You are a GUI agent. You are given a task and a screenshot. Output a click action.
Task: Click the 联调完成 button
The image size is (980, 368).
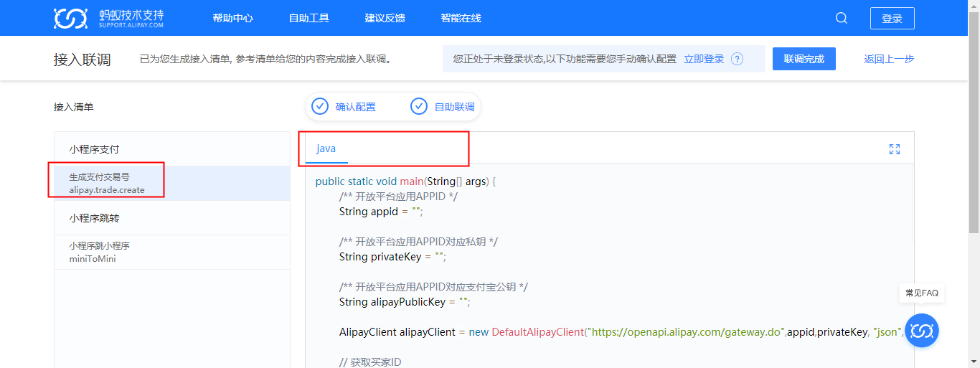tap(804, 59)
